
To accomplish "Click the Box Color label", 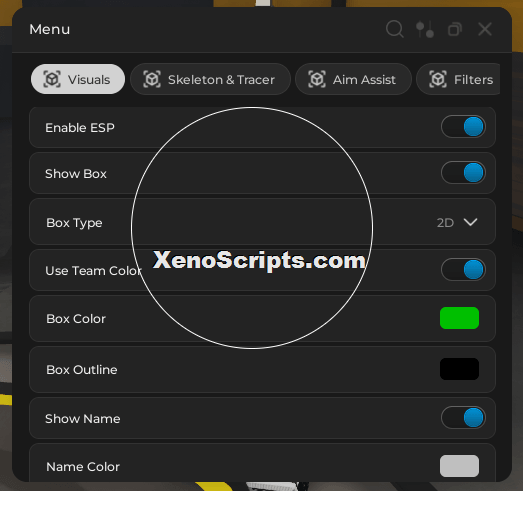I will [x=76, y=319].
